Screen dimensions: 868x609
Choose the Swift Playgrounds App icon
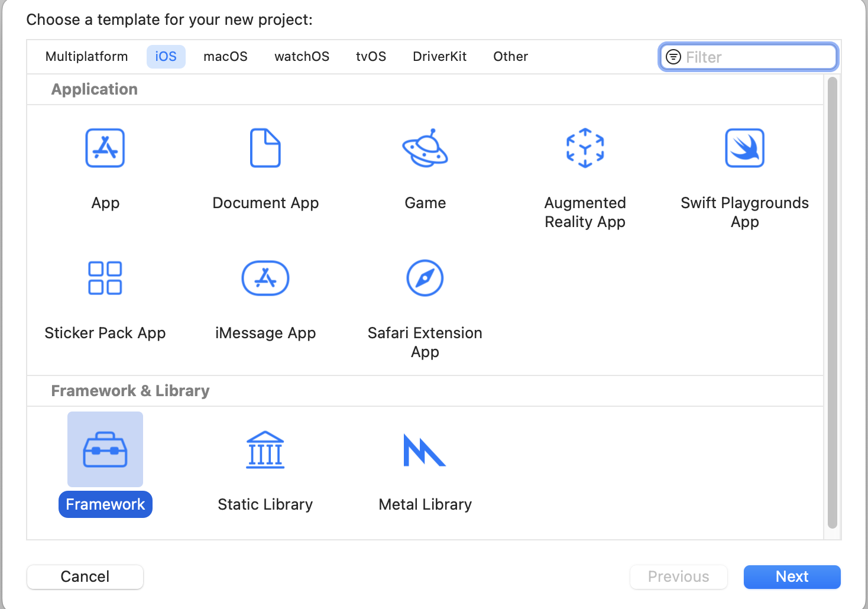[x=745, y=148]
